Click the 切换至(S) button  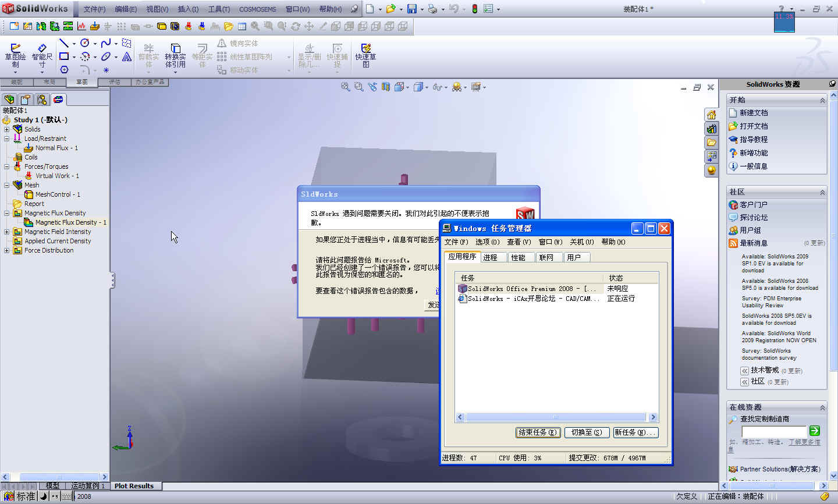(587, 432)
